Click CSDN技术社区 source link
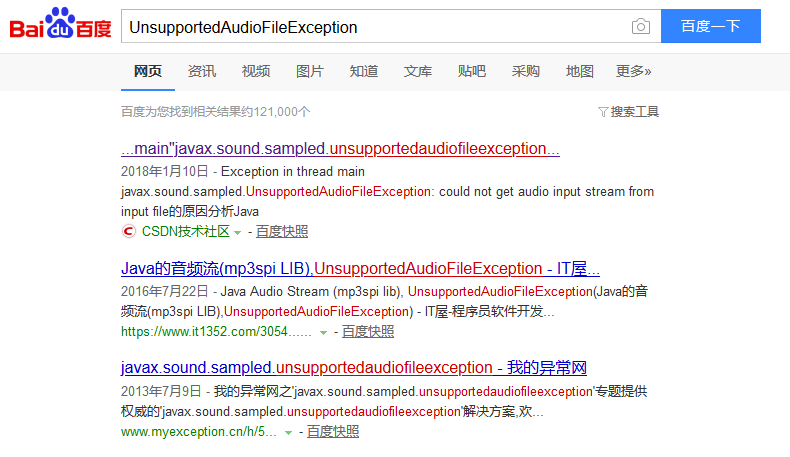The image size is (790, 457). 185,231
